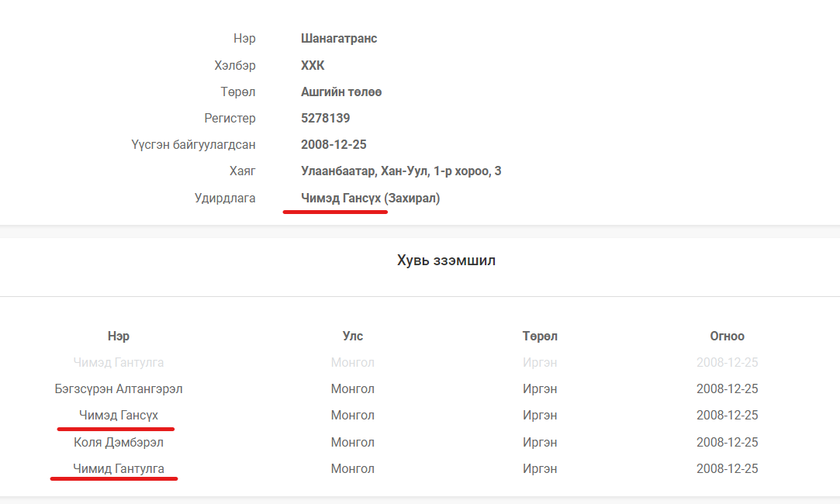
Task: Open shareholder Чимэд Гансүх in the table
Action: click(119, 416)
